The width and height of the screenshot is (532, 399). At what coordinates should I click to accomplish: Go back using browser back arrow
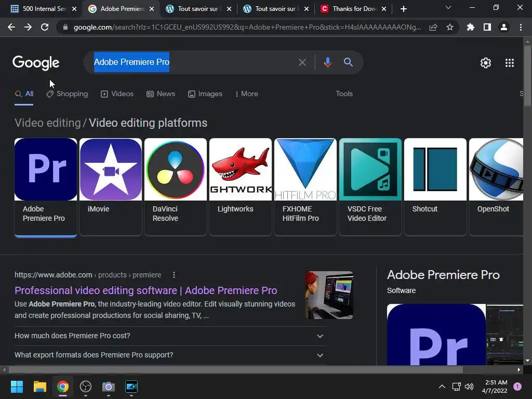click(11, 27)
